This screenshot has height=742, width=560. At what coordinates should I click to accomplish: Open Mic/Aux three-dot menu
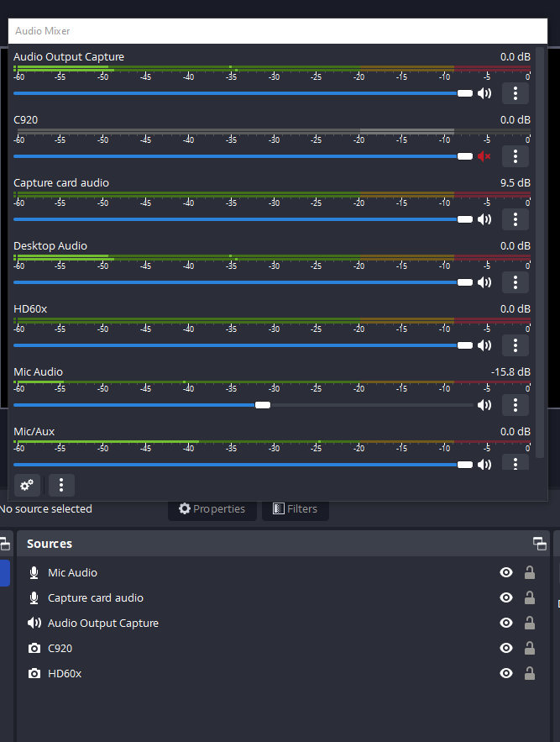click(x=516, y=462)
